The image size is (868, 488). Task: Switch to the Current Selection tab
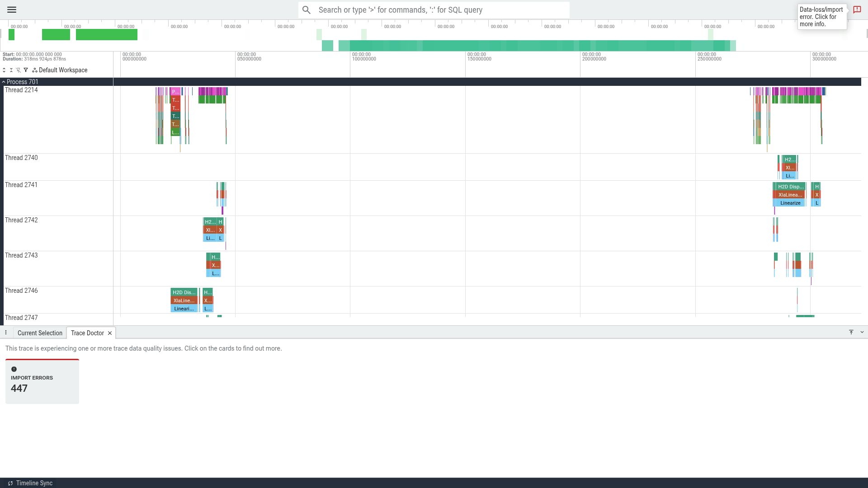click(40, 333)
